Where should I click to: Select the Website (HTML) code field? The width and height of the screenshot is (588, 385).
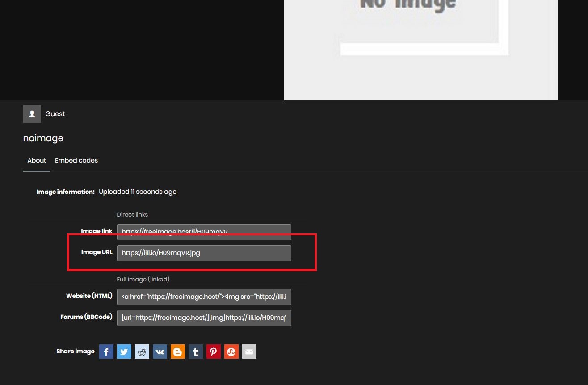(204, 296)
